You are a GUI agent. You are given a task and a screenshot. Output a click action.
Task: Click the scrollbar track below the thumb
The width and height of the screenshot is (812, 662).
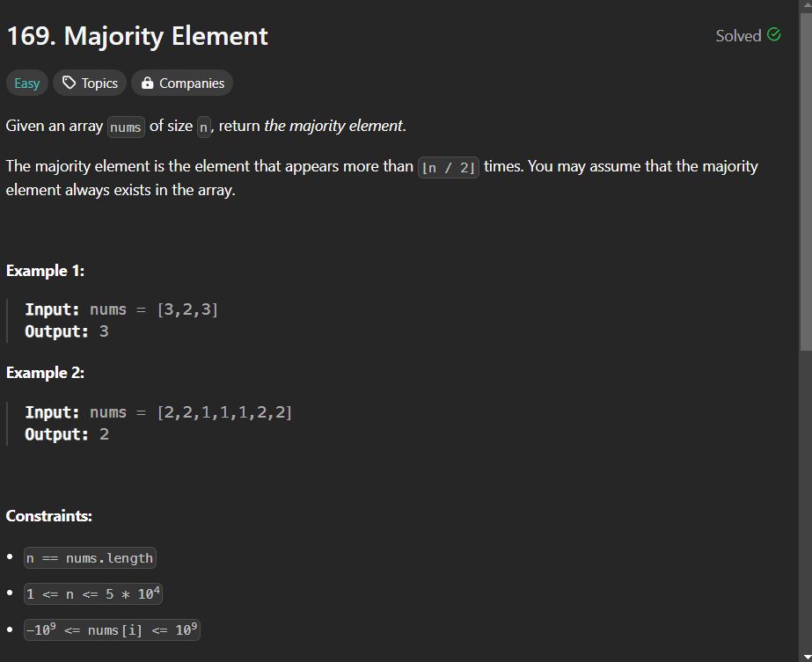pyautogui.click(x=805, y=501)
